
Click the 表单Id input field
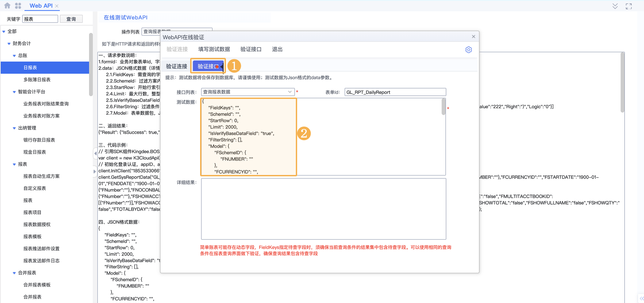(395, 92)
